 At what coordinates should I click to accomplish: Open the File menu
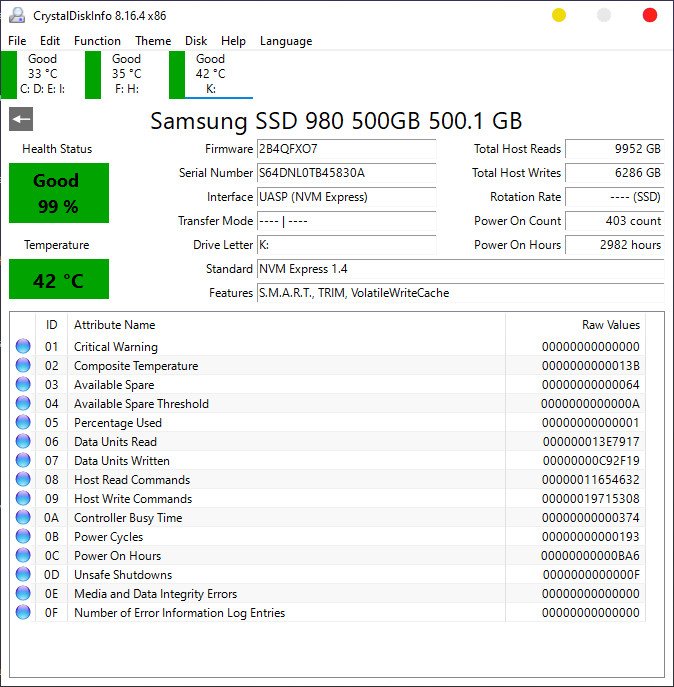pos(17,41)
